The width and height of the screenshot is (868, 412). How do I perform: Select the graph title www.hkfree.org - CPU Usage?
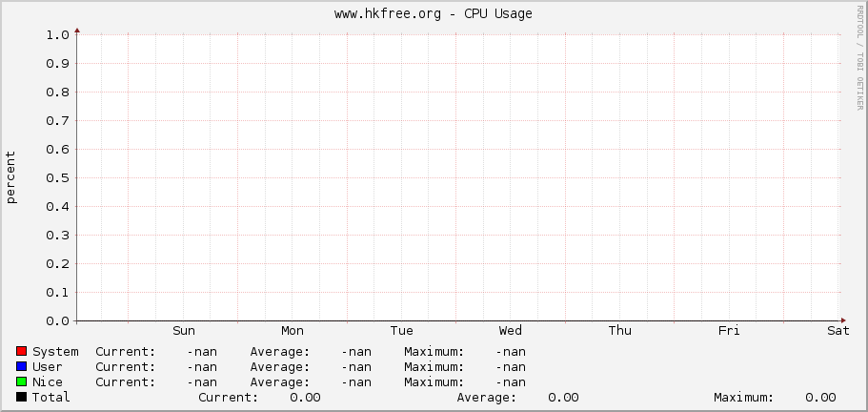coord(434,14)
